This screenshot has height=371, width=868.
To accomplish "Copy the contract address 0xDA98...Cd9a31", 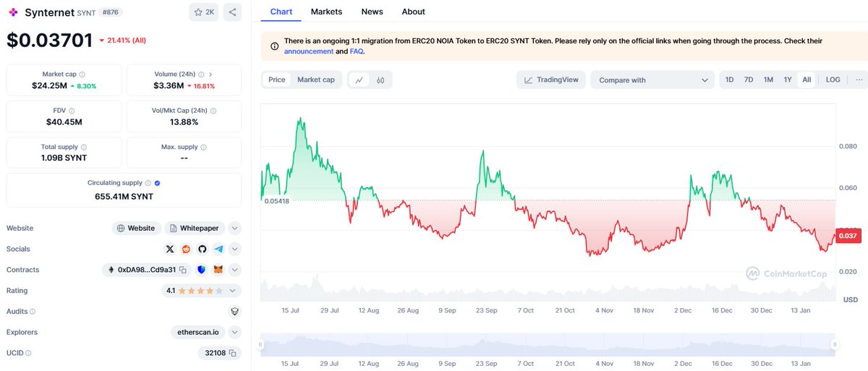I will coord(183,270).
